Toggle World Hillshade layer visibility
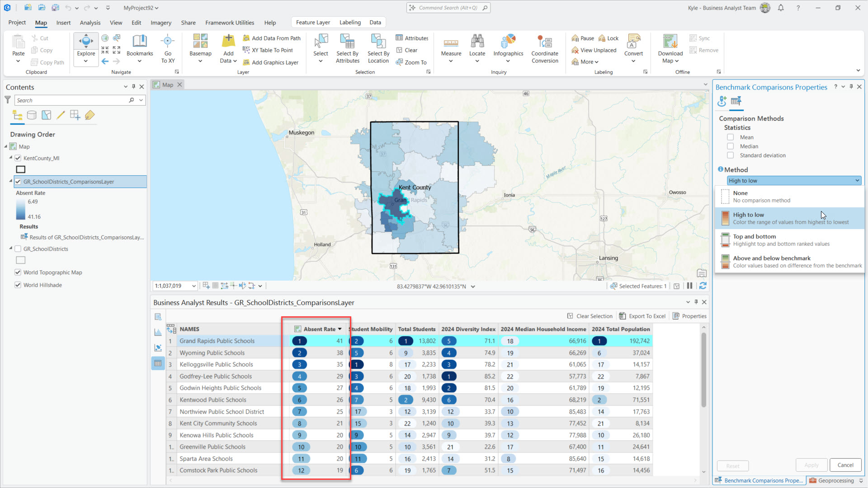Image resolution: width=868 pixels, height=488 pixels. [18, 285]
